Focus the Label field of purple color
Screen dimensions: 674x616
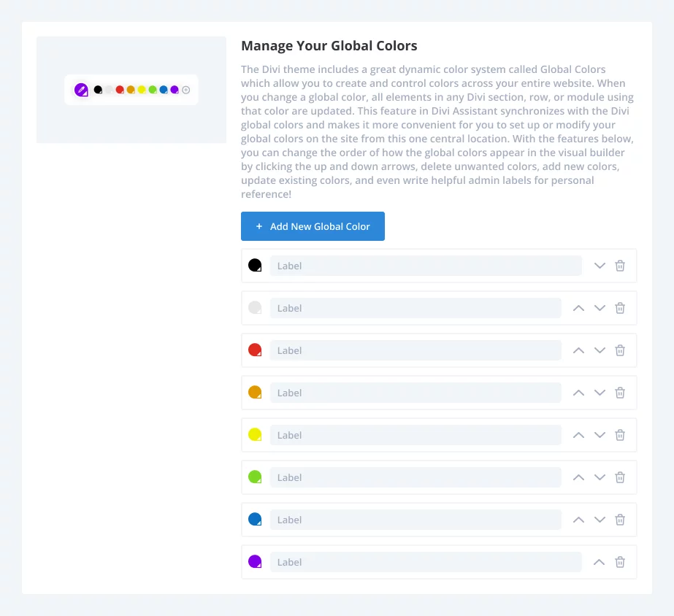(x=426, y=562)
